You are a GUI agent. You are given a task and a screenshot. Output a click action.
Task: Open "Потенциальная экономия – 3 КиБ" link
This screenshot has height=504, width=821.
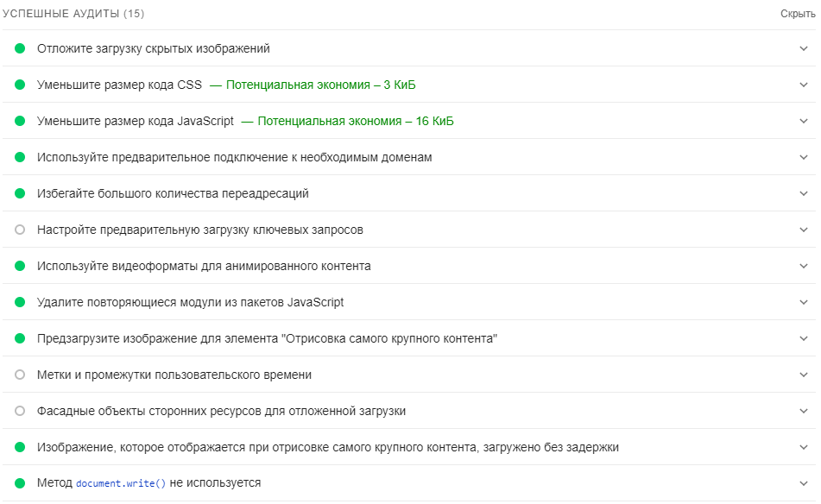319,85
